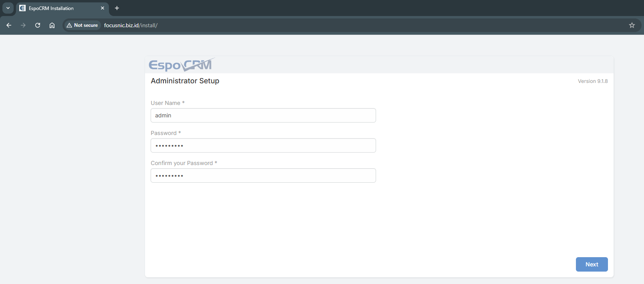Focus the User Name input field
Screen dimensions: 644x284
tap(263, 115)
